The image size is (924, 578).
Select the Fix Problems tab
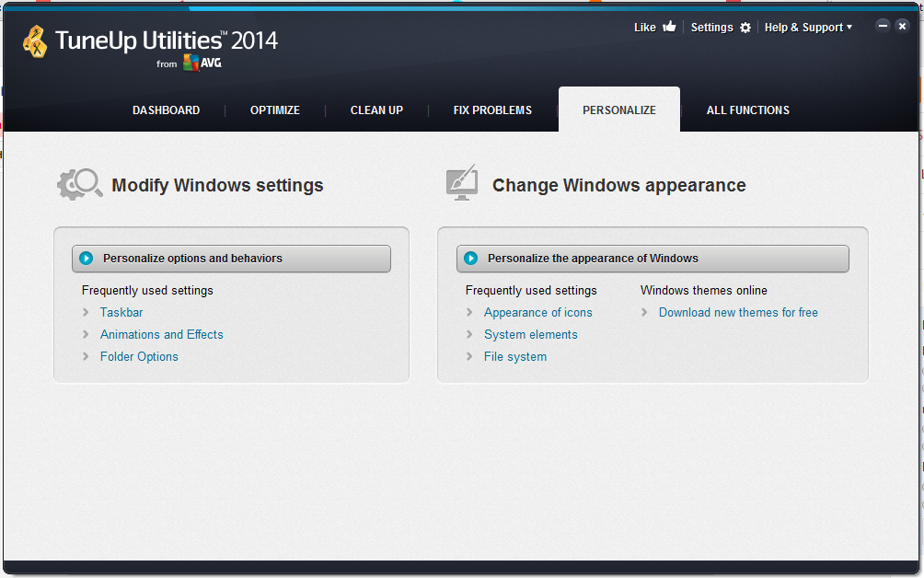(x=492, y=110)
